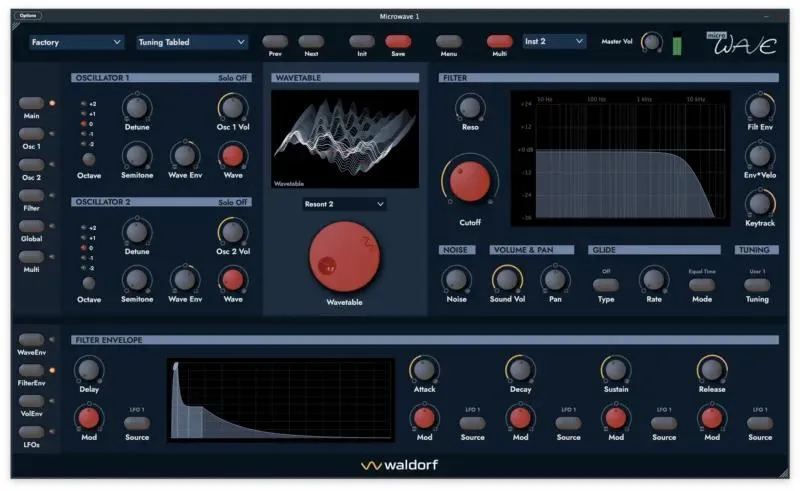Viewport: 800px width, 491px height.
Task: Click the filter frequency response graph
Action: [620, 158]
